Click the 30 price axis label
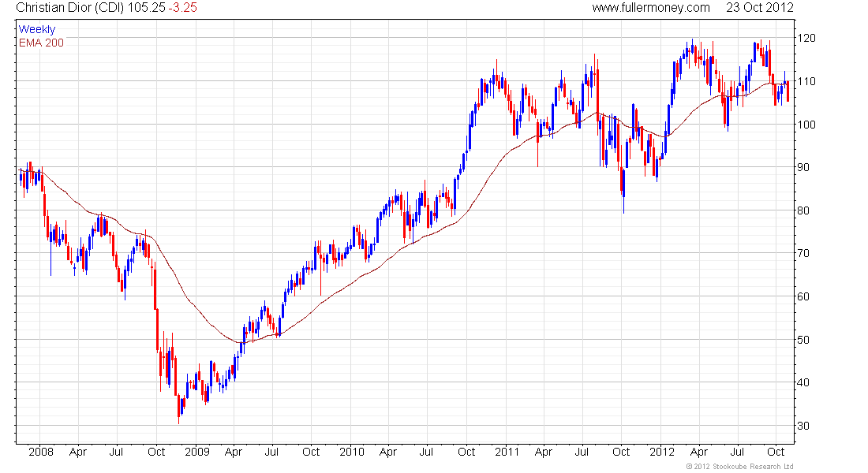868x473 pixels. point(803,426)
